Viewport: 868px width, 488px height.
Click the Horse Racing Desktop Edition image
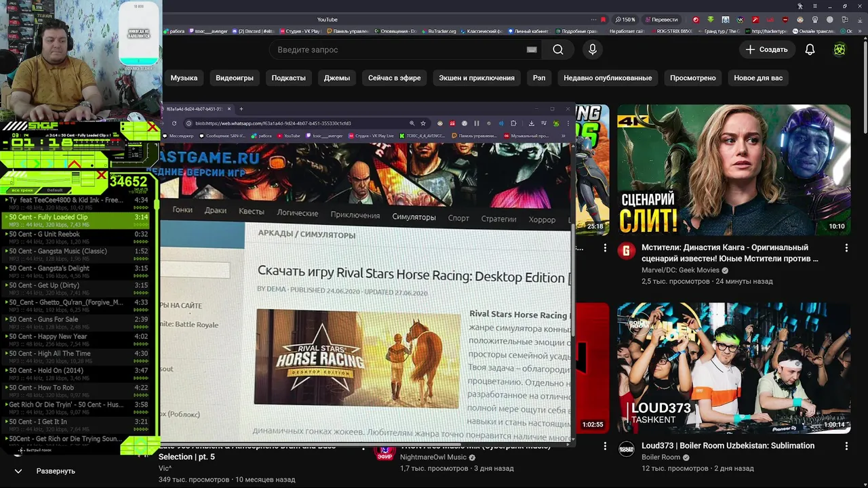click(357, 359)
